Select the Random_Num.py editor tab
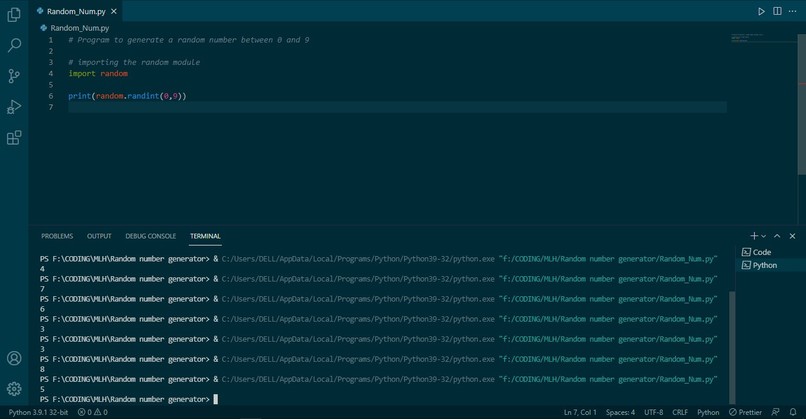Viewport: 806px width, 419px height. tap(76, 11)
